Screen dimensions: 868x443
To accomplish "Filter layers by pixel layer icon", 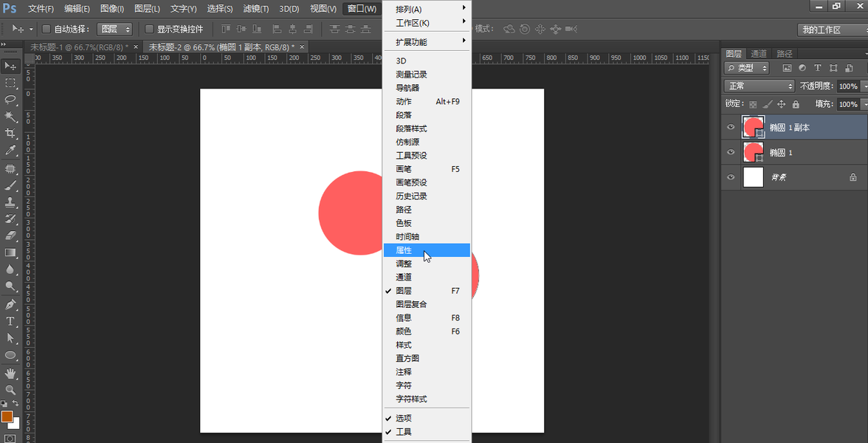I will coord(787,68).
